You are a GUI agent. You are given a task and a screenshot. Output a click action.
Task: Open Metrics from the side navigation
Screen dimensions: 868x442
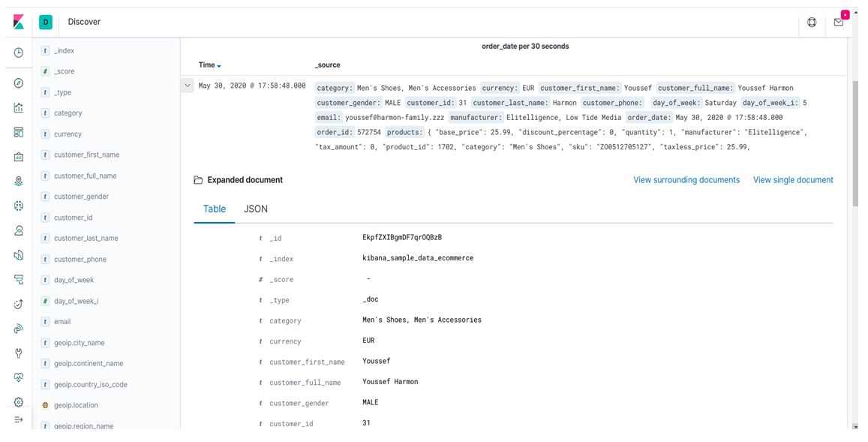pyautogui.click(x=18, y=230)
